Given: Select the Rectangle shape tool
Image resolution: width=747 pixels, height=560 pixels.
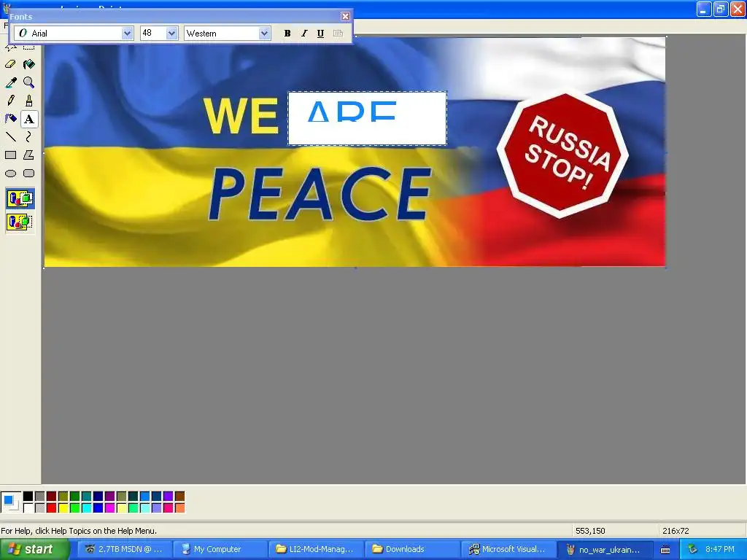Looking at the screenshot, I should [x=10, y=155].
